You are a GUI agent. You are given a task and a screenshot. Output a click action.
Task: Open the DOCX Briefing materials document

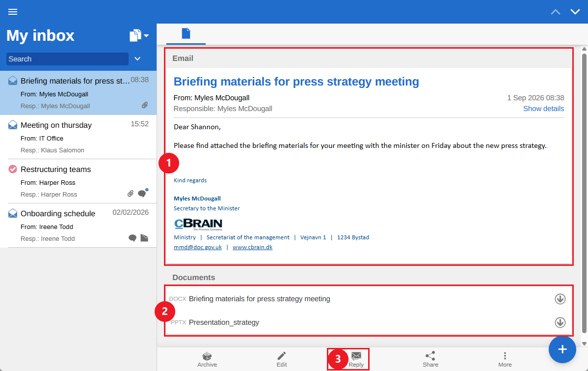[x=260, y=299]
